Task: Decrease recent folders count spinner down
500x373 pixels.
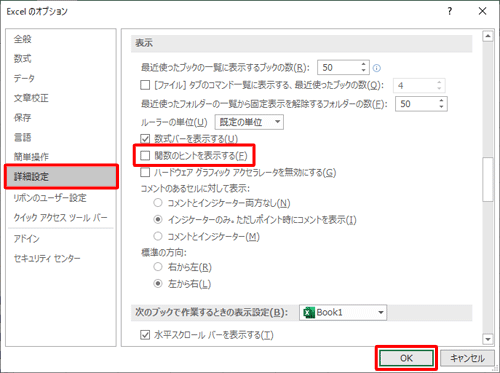Action: (x=441, y=107)
